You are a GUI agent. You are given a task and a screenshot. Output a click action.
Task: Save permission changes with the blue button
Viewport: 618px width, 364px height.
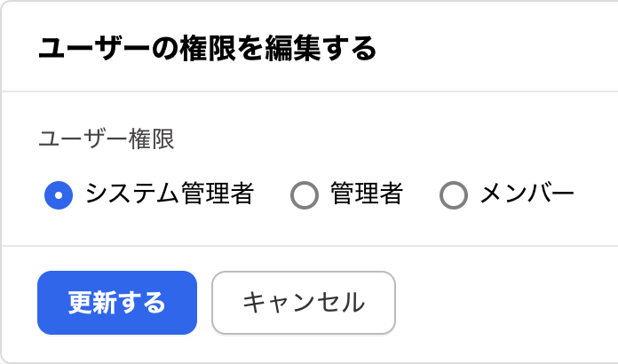[117, 303]
